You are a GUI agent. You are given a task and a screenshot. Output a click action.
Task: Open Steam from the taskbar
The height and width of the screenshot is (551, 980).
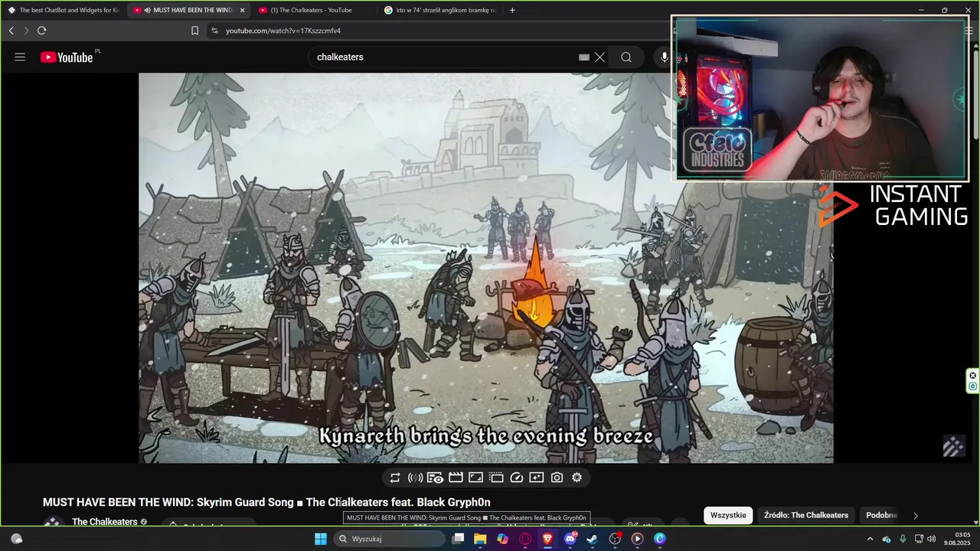(x=593, y=539)
